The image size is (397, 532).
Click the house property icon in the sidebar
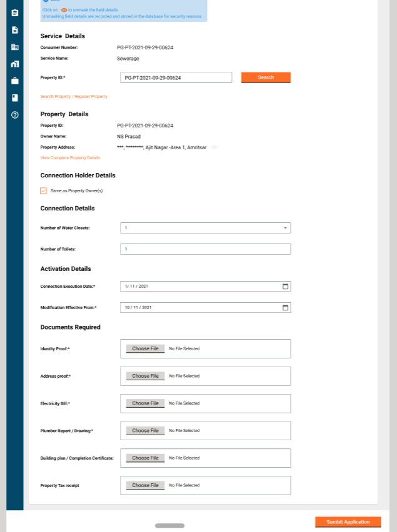tap(15, 64)
